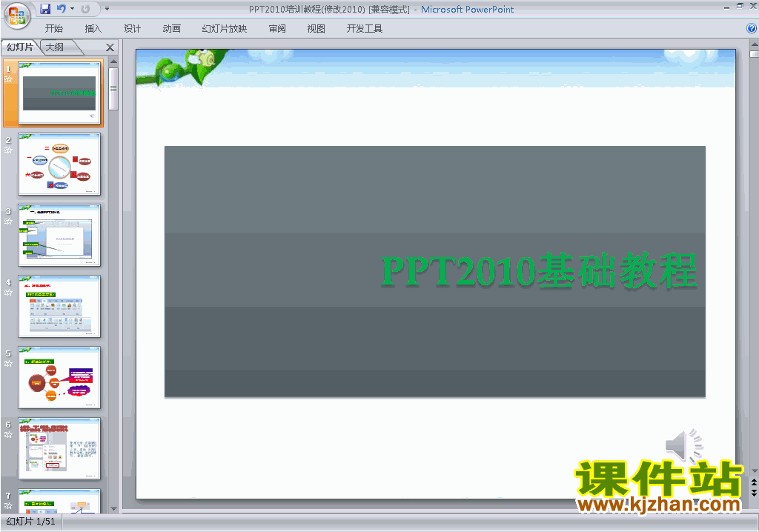Switch to the 动画 ribbon tab
Screen dimensions: 759x532
[x=171, y=29]
